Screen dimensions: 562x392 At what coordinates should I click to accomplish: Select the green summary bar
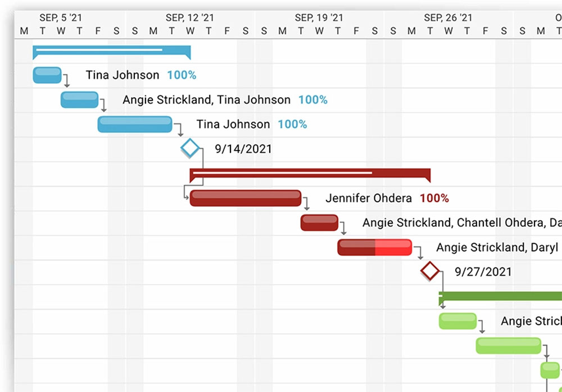tap(500, 298)
